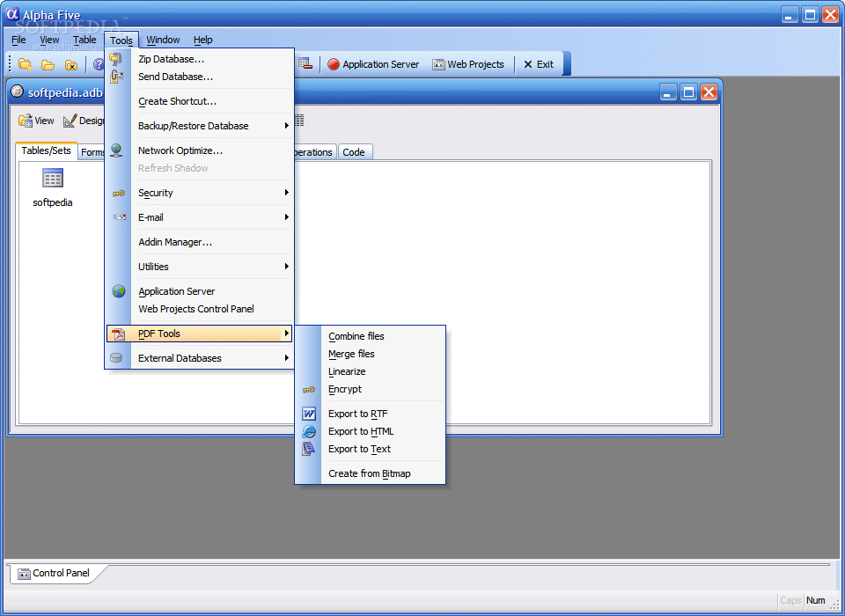Select Combine files in PDF Tools
845x616 pixels.
click(x=371, y=336)
